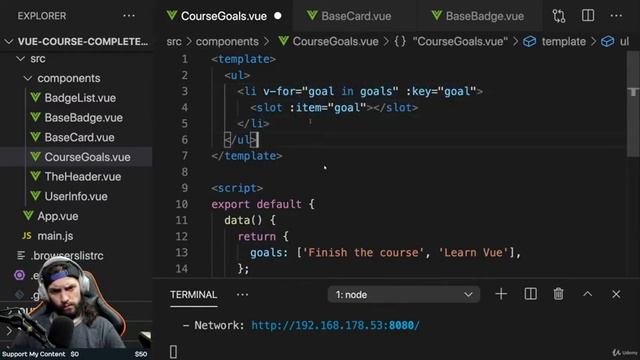This screenshot has height=360, width=640.
Task: Click 'components' in the breadcrumb path
Action: coord(227,42)
